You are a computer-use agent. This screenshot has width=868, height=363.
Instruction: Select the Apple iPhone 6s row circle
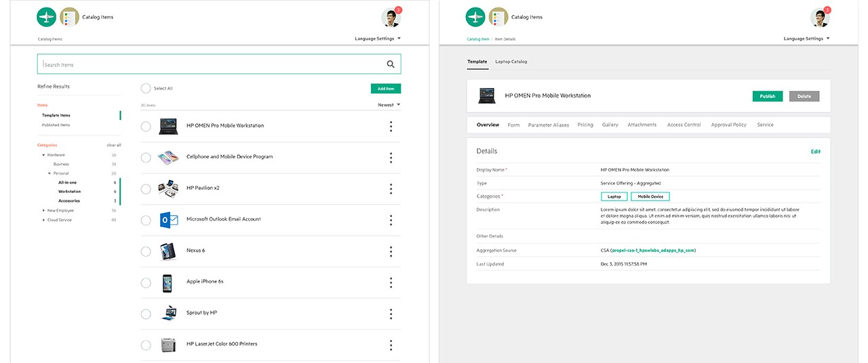click(146, 282)
